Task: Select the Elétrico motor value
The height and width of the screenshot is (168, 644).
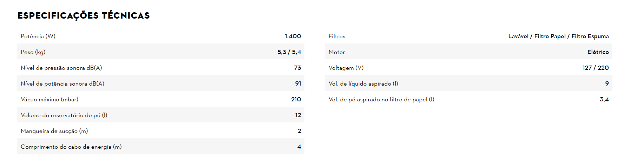Action: click(x=598, y=52)
